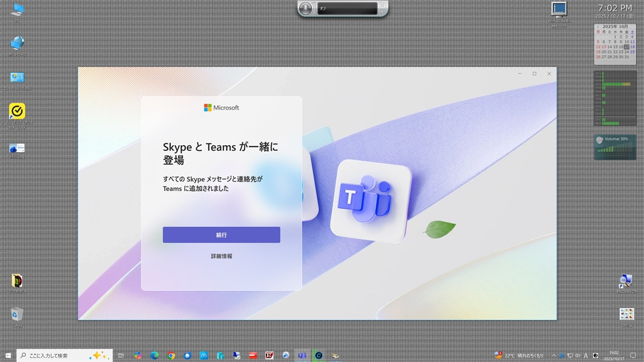Image resolution: width=644 pixels, height=362 pixels.
Task: Launch Microsoft 365 Copilot from taskbar
Action: [x=138, y=356]
